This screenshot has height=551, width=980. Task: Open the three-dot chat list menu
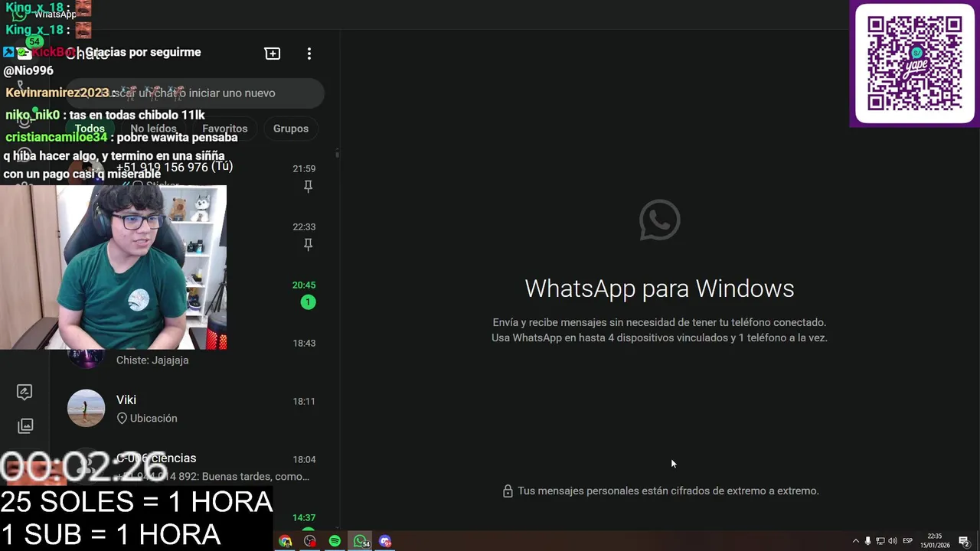309,54
